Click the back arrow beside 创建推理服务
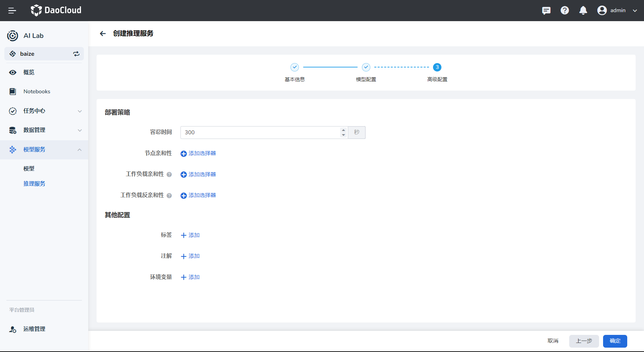This screenshot has height=352, width=644. 103,34
